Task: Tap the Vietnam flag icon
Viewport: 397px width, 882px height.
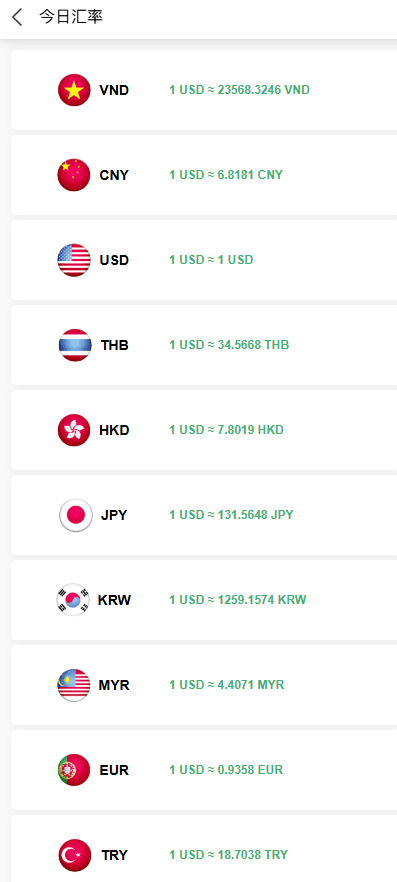Action: pyautogui.click(x=74, y=90)
